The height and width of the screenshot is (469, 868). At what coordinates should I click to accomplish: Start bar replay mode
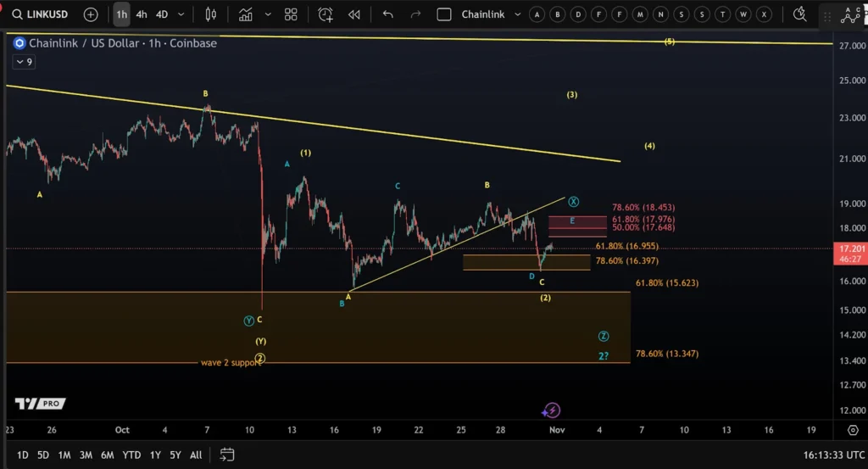pos(353,14)
